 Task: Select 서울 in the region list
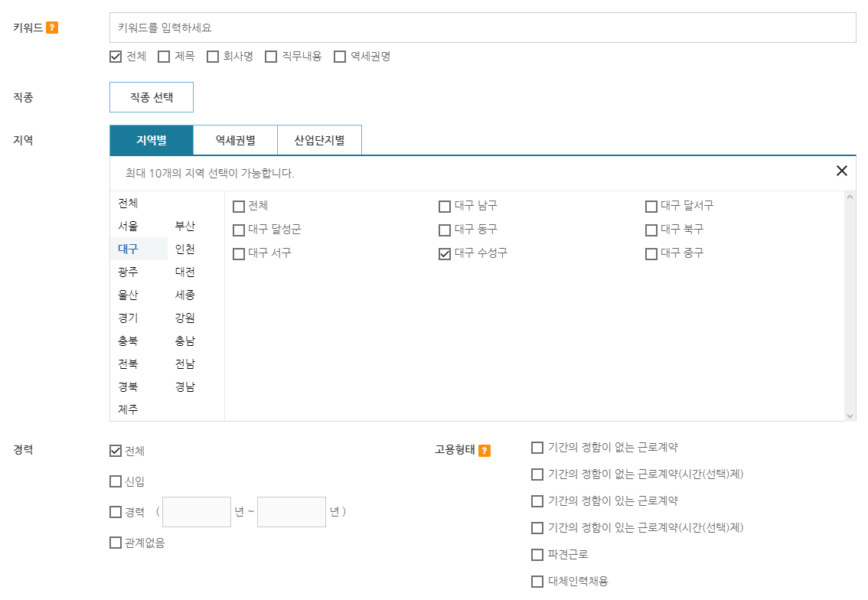pyautogui.click(x=128, y=226)
